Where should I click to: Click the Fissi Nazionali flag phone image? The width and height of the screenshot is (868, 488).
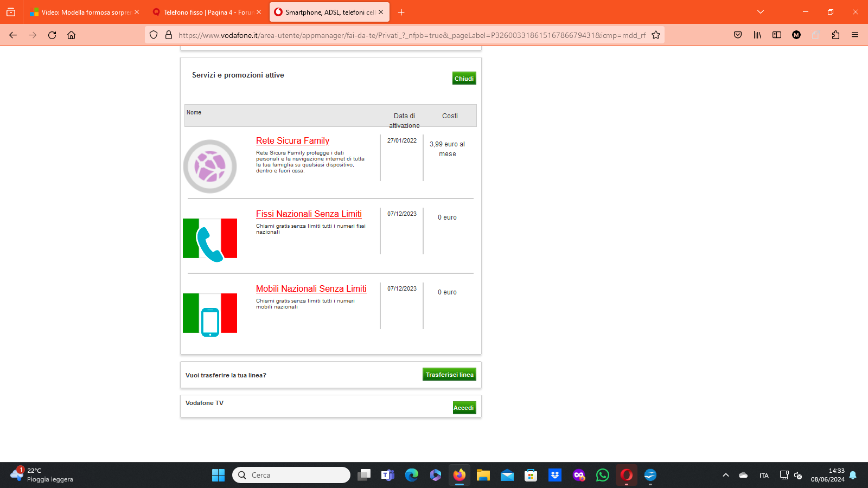coord(210,239)
